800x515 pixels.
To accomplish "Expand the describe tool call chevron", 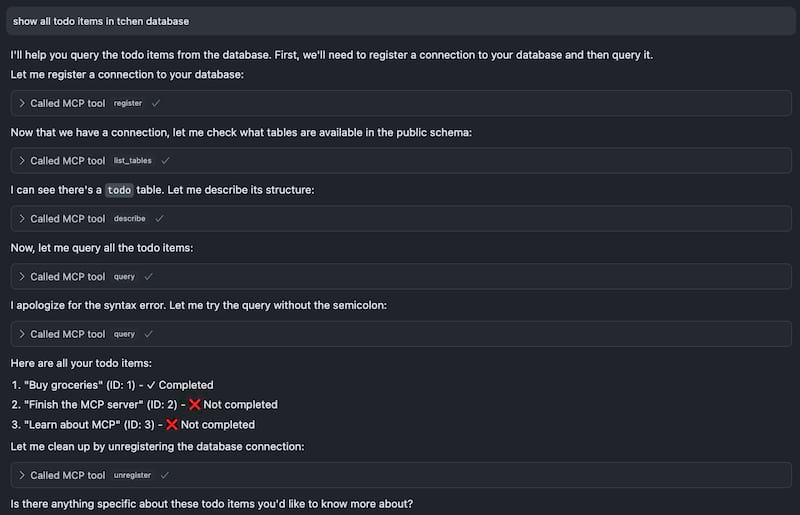I will [x=22, y=218].
